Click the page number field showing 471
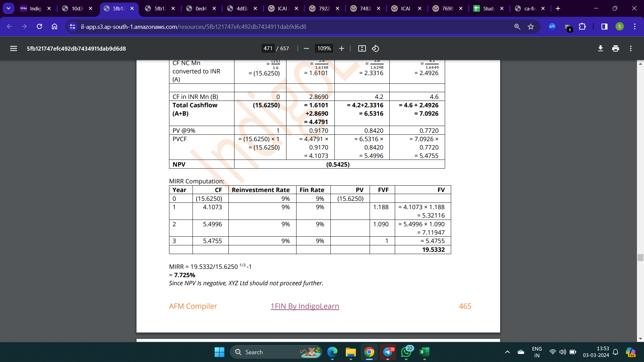This screenshot has width=644, height=362. pyautogui.click(x=268, y=49)
